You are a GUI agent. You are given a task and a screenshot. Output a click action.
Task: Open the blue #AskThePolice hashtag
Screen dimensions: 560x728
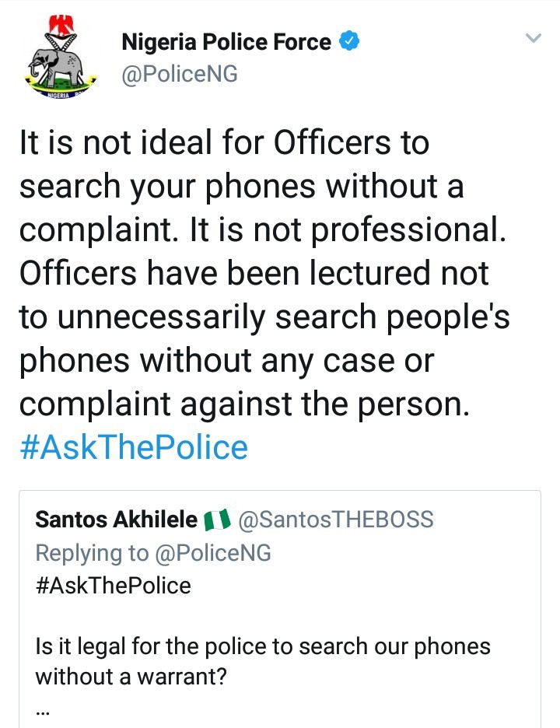pos(134,447)
